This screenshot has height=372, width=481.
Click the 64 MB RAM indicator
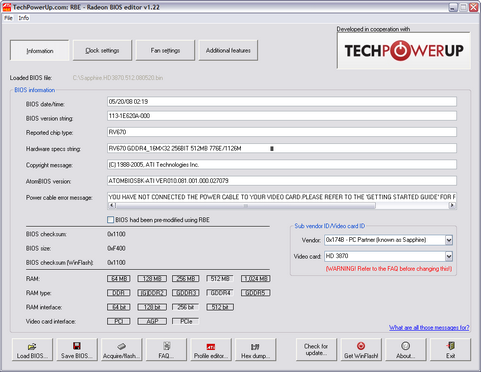point(119,279)
